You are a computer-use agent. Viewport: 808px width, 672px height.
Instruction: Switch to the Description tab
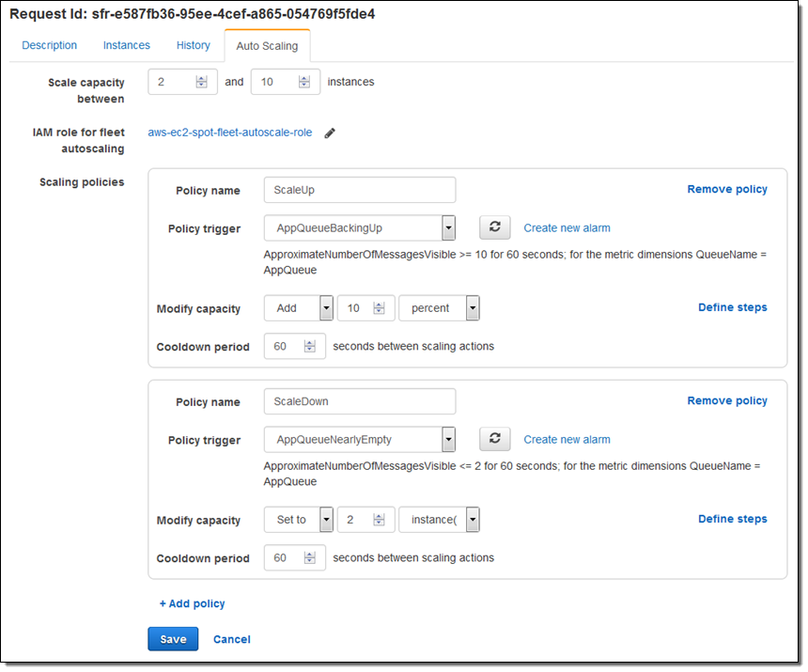50,45
